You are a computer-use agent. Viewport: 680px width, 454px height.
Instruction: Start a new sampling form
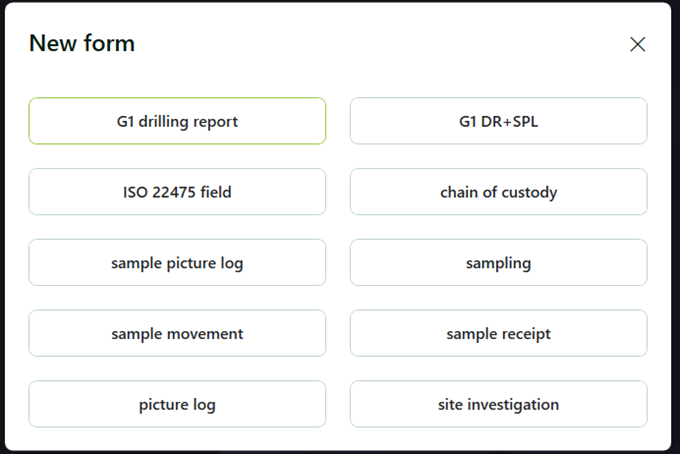click(x=498, y=263)
